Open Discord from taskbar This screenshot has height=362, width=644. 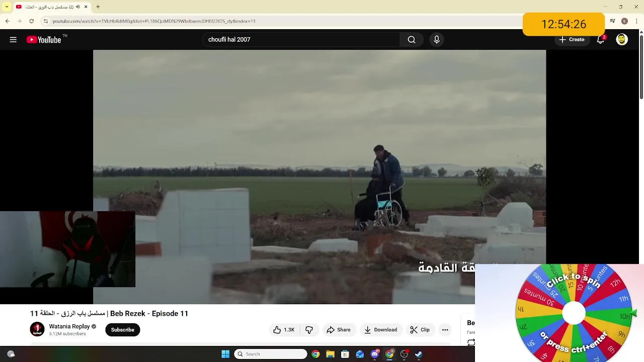[375, 354]
